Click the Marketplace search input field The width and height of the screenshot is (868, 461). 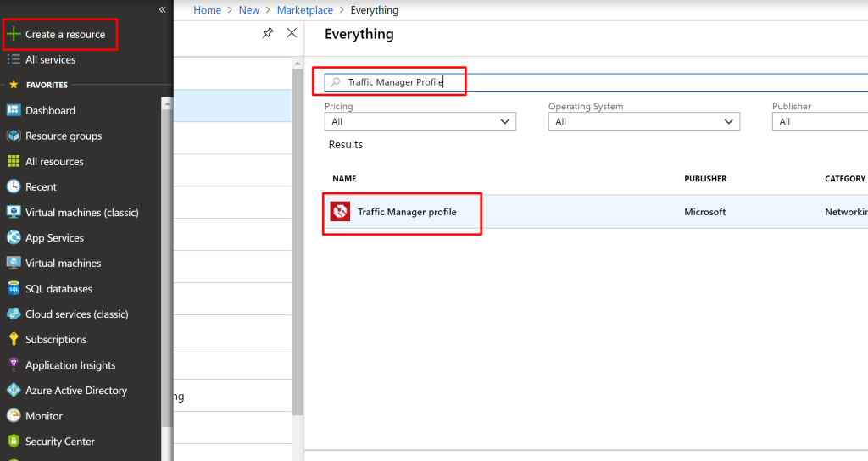click(x=596, y=82)
